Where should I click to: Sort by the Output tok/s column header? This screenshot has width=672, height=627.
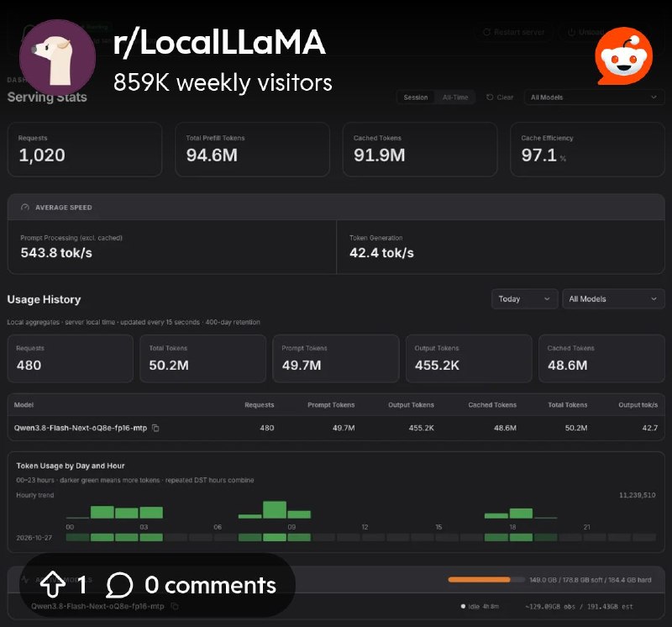638,405
